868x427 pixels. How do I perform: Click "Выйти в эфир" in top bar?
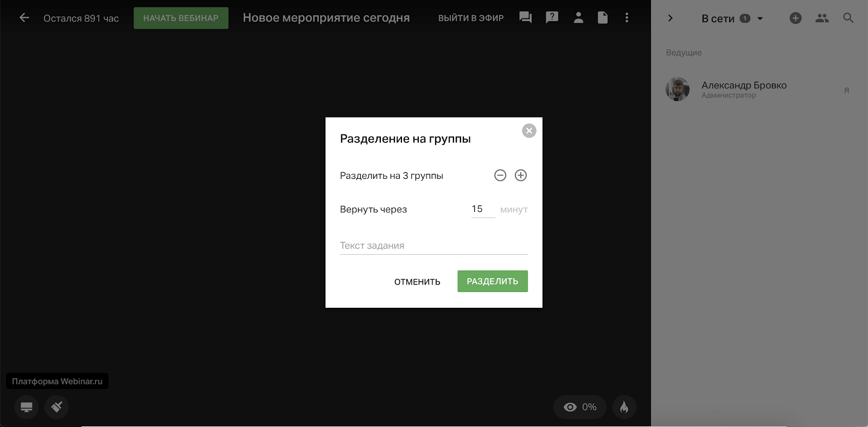471,18
